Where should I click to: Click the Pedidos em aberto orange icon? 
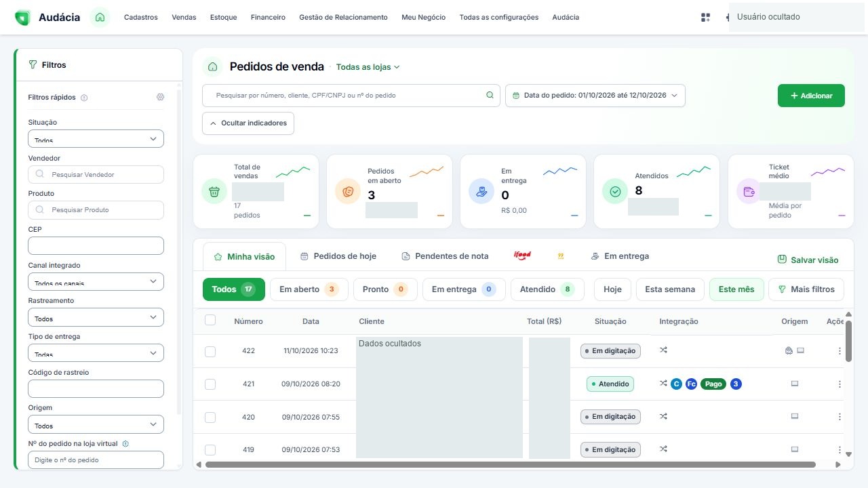[348, 191]
